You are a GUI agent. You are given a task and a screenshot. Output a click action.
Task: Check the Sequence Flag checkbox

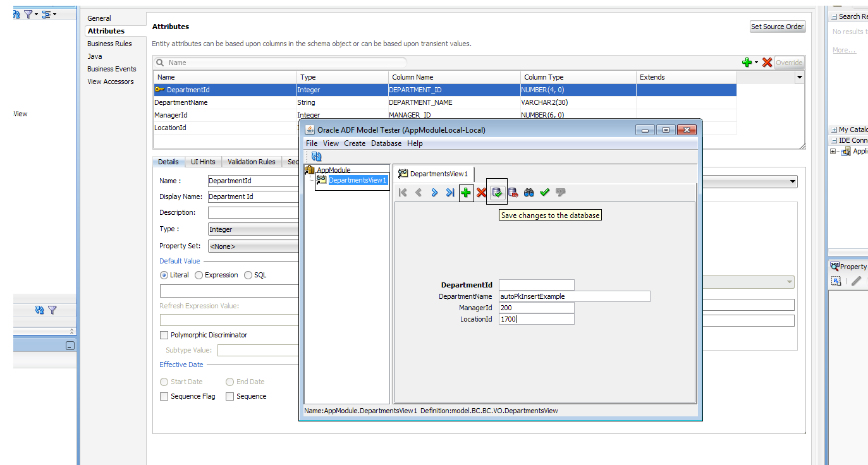coord(163,396)
